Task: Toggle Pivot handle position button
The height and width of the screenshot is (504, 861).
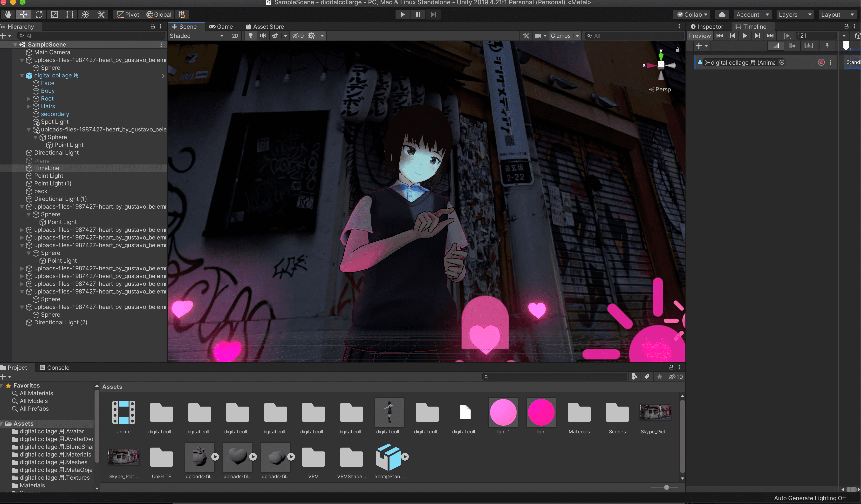Action: click(x=128, y=14)
